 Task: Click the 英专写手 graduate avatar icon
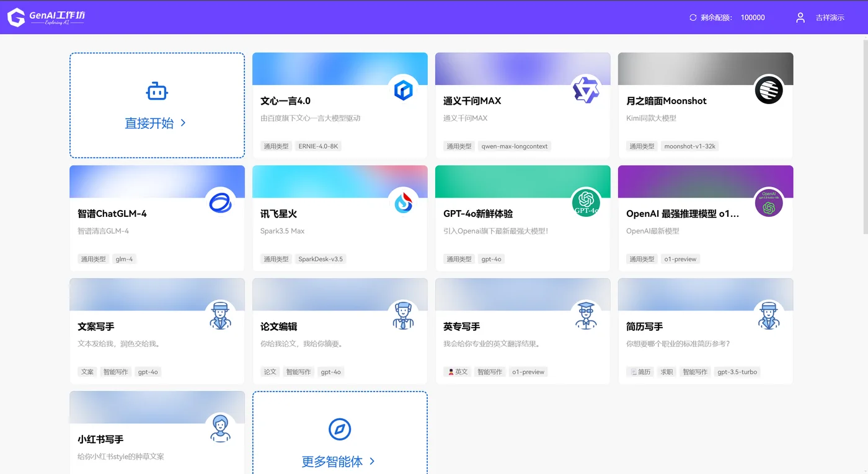tap(586, 316)
